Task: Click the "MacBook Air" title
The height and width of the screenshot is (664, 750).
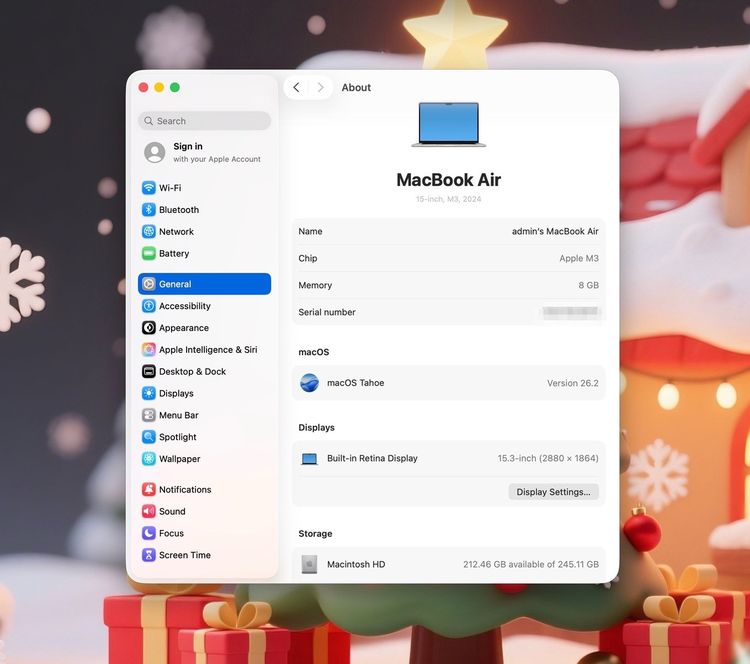Action: (x=449, y=180)
